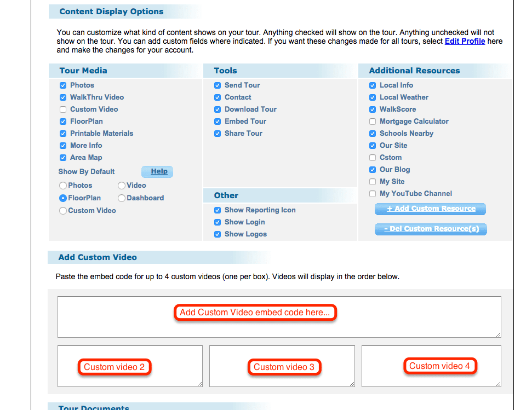Open the Edit Profile link
532x410 pixels.
point(465,41)
